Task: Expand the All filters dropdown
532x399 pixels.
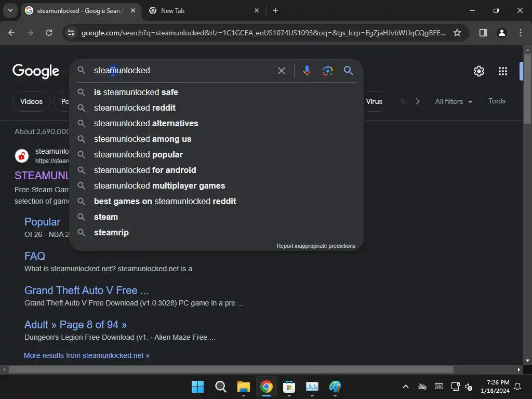Action: 454,101
